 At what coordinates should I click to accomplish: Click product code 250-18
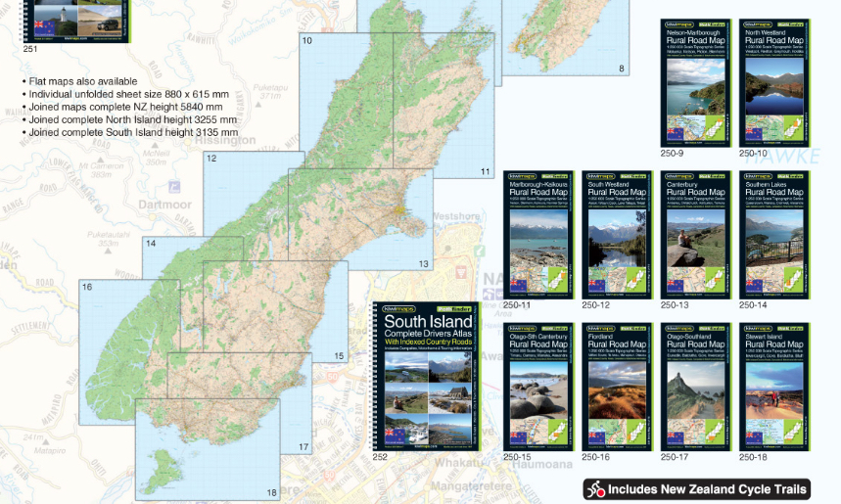click(x=753, y=457)
